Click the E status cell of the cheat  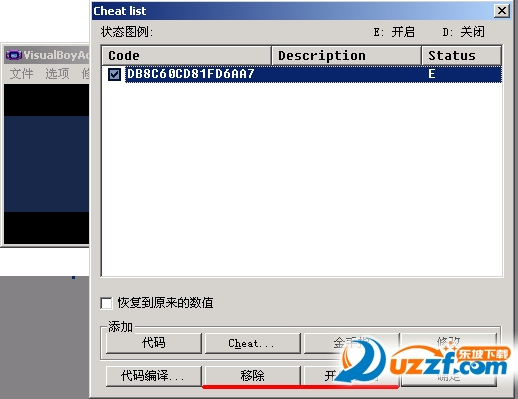tap(432, 74)
